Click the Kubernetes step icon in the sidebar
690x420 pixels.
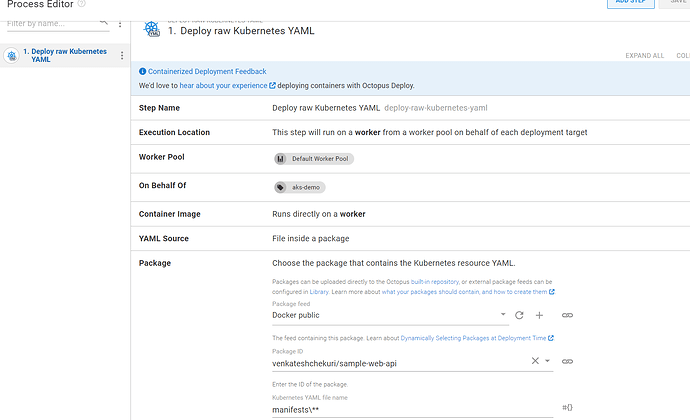(11, 55)
